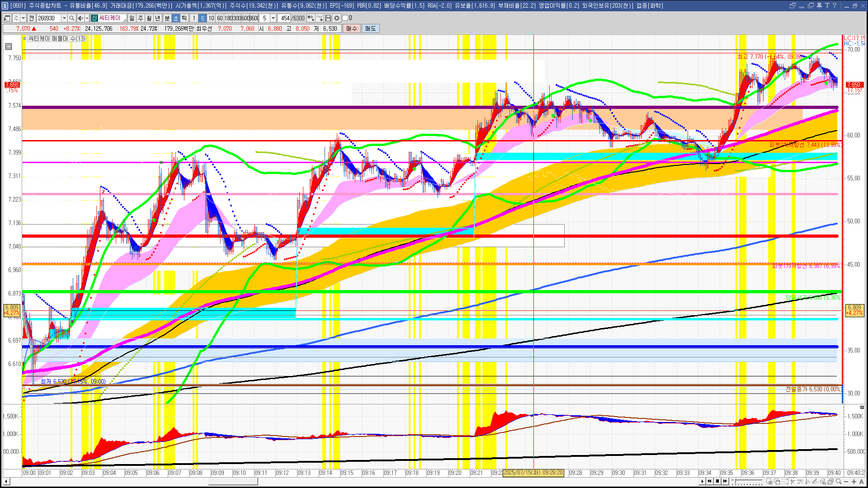Click the 매도 sell button

coord(370,28)
